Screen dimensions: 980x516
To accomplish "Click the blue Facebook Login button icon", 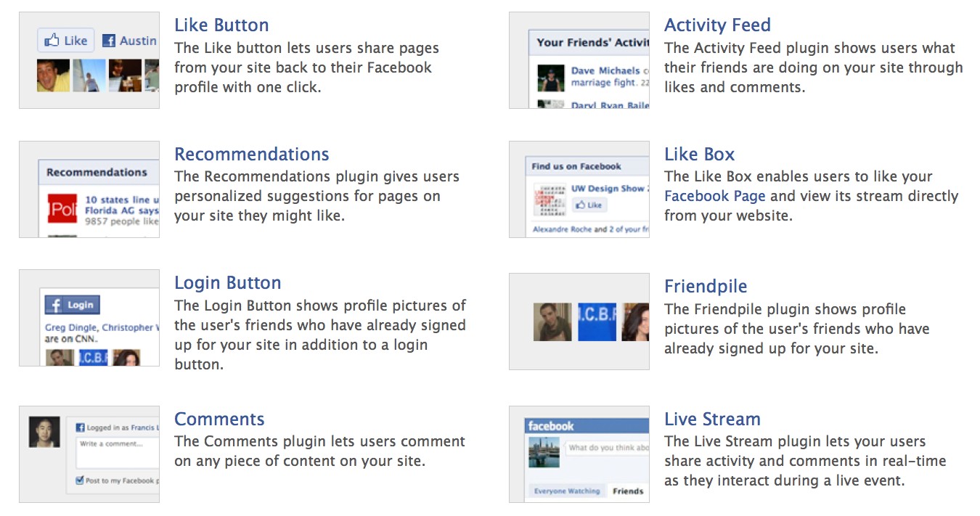I will click(x=72, y=305).
